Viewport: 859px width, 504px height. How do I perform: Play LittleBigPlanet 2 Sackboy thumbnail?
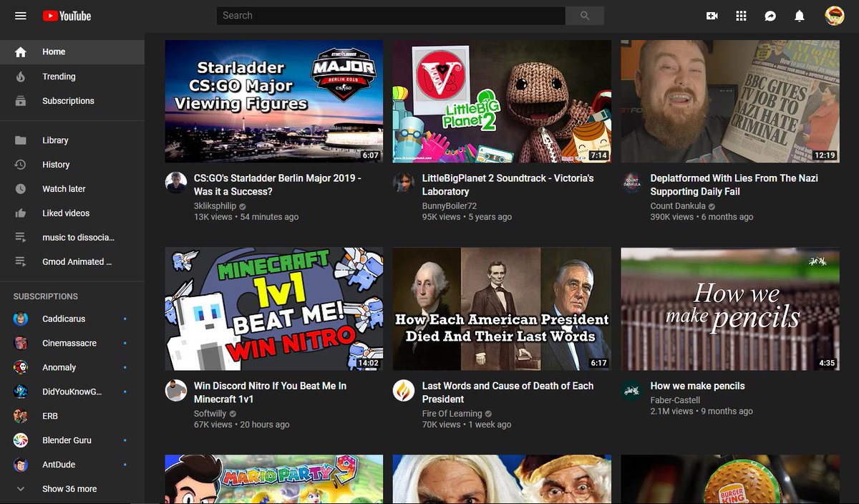point(502,101)
